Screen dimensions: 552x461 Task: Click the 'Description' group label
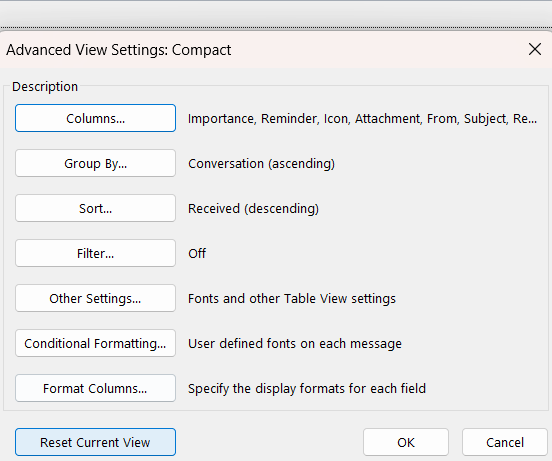pos(45,87)
